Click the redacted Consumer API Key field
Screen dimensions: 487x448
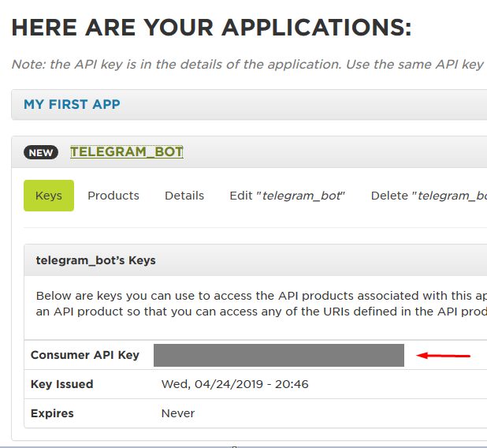[279, 355]
